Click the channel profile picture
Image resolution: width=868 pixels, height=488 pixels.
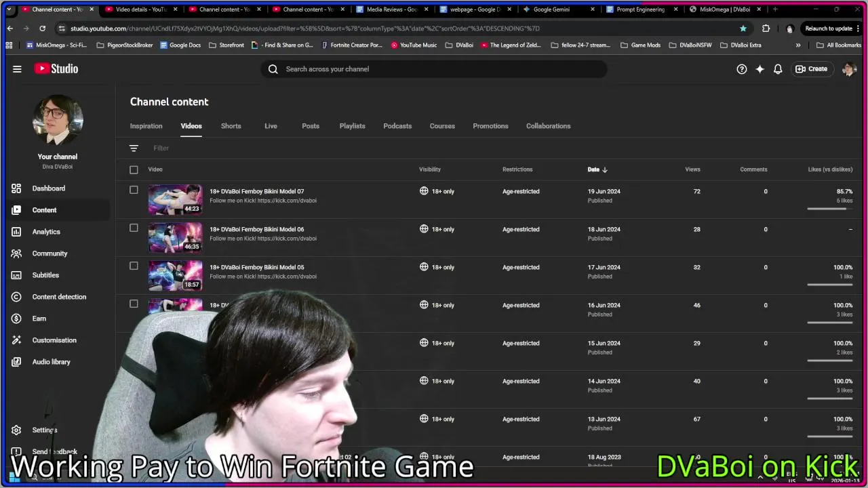58,120
